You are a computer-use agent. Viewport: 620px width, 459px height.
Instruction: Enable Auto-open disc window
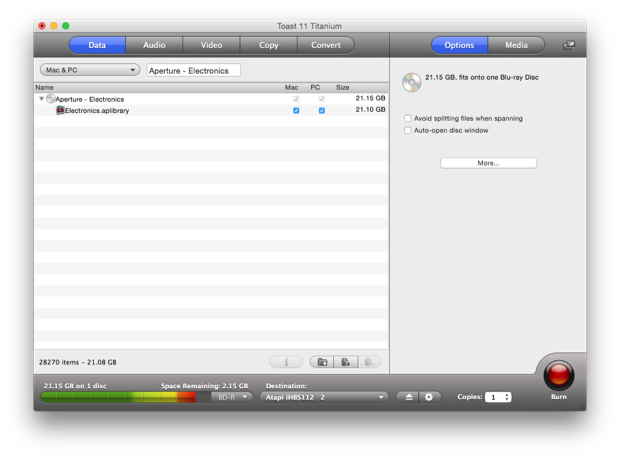(x=408, y=130)
